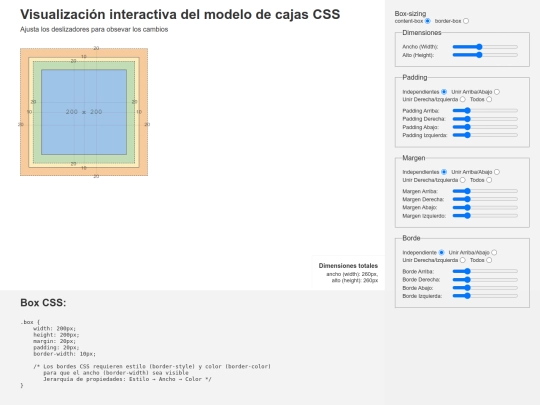Click the Padding Derecha slider

point(485,119)
